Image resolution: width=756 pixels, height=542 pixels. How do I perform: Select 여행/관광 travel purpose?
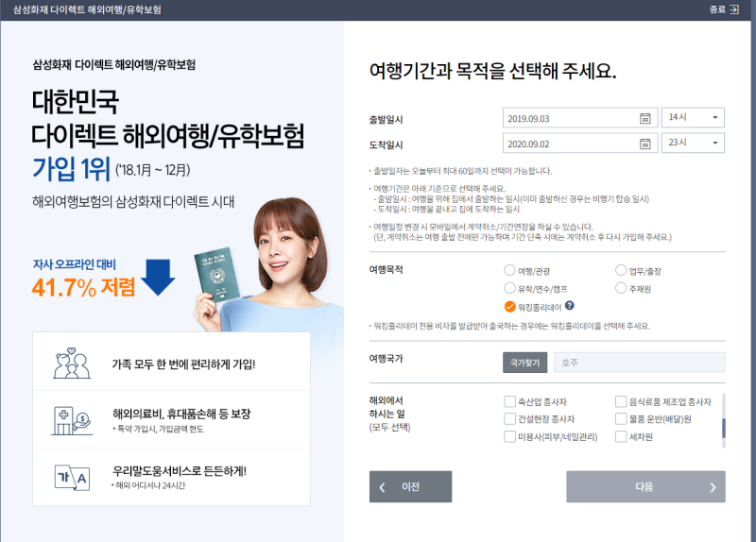point(509,270)
